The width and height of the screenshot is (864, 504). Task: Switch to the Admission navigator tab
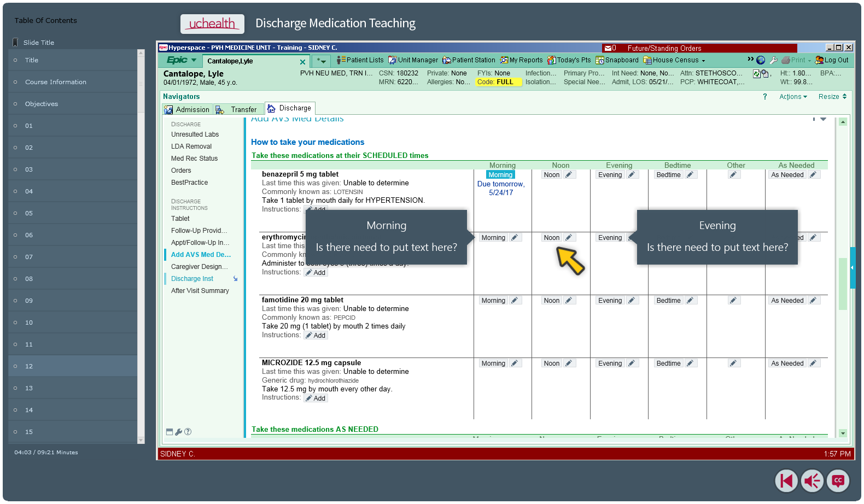(x=187, y=110)
